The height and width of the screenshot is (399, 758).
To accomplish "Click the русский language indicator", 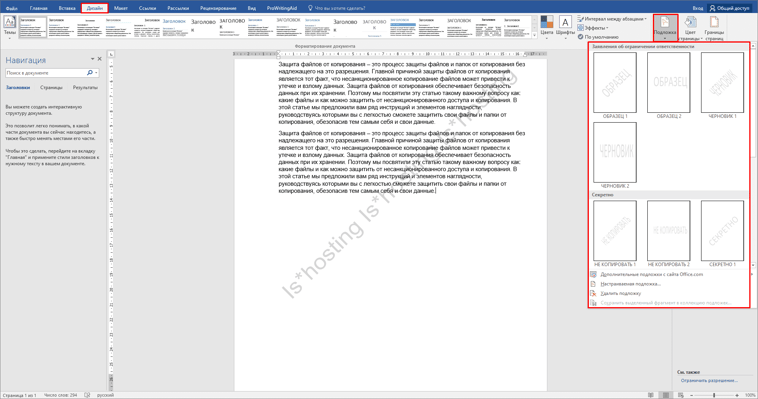I will click(105, 395).
